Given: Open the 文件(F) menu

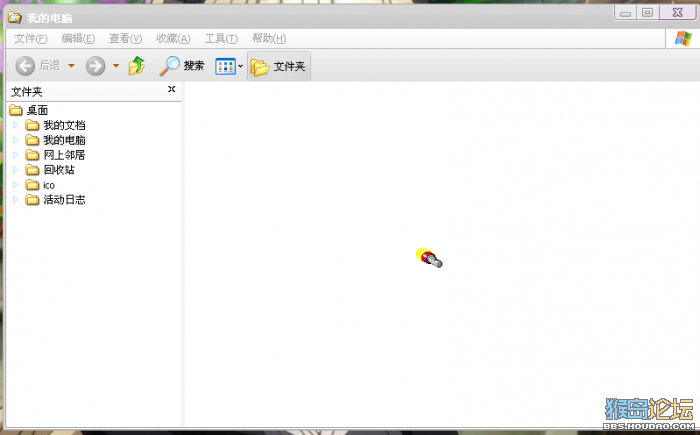Looking at the screenshot, I should [x=31, y=39].
